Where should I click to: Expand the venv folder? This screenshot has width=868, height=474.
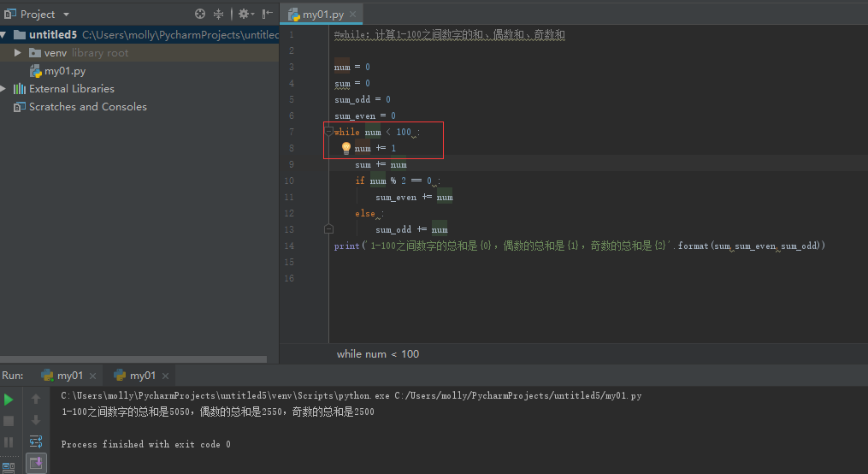click(17, 52)
